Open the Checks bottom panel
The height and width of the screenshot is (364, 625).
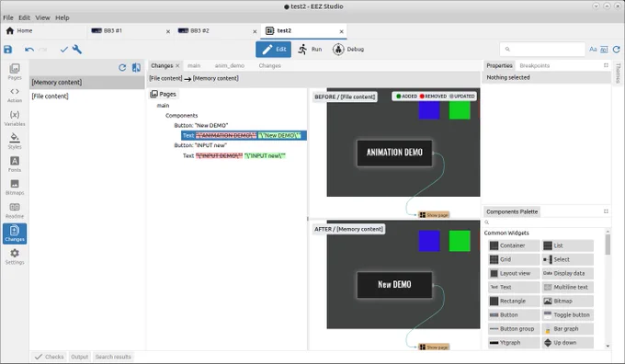50,357
